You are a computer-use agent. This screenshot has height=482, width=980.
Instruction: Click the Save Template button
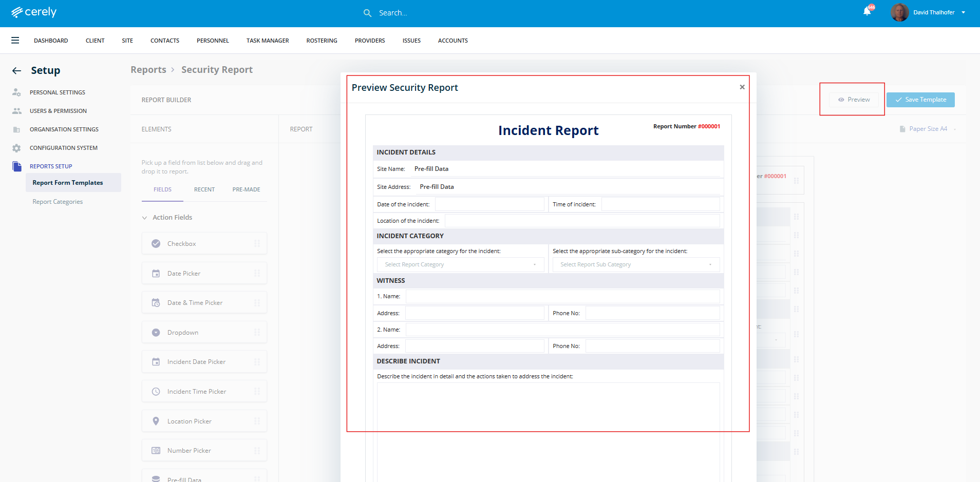(x=920, y=100)
